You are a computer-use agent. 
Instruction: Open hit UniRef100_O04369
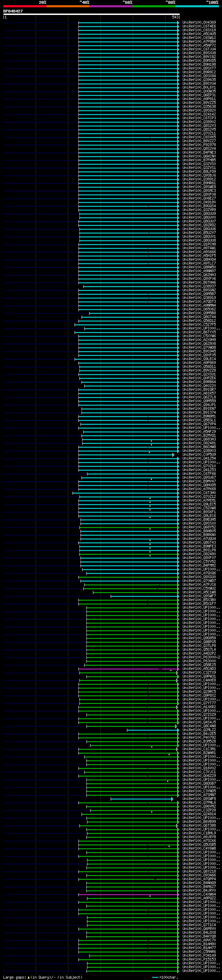pyautogui.click(x=199, y=23)
